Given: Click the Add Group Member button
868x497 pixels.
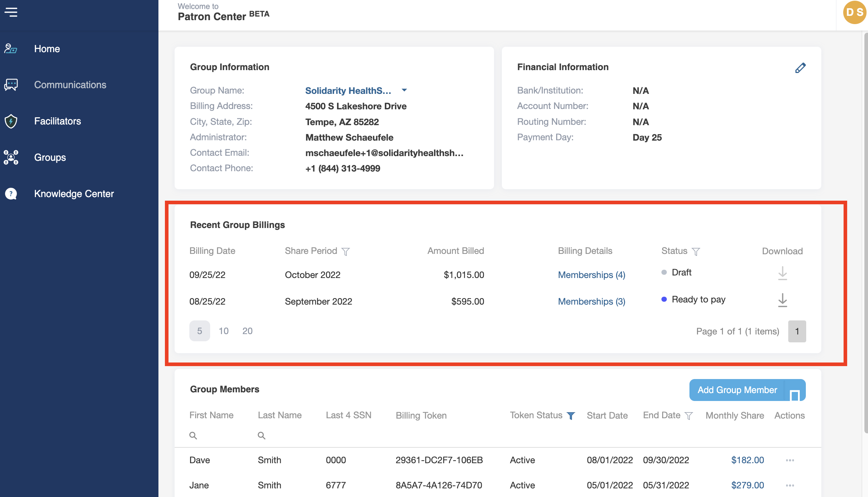Looking at the screenshot, I should tap(737, 390).
